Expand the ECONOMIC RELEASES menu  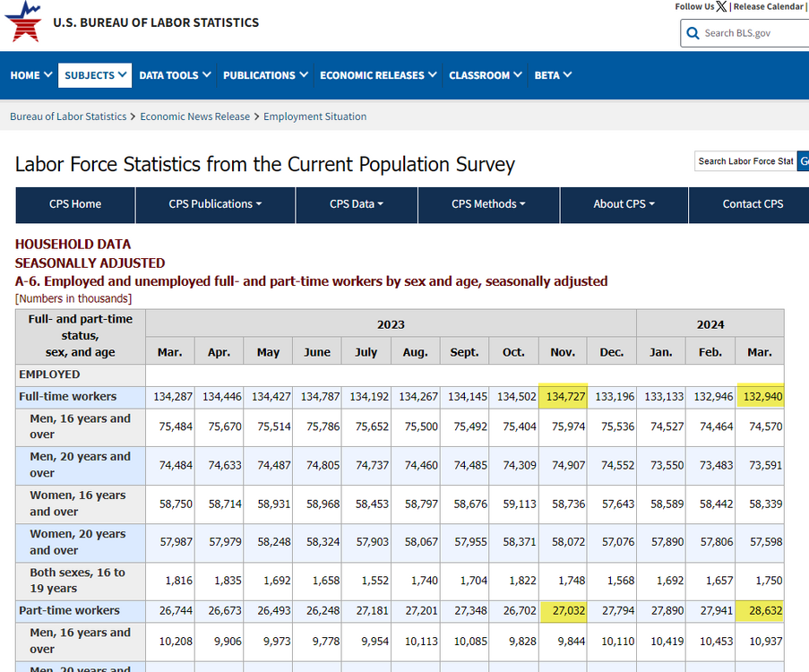click(378, 75)
